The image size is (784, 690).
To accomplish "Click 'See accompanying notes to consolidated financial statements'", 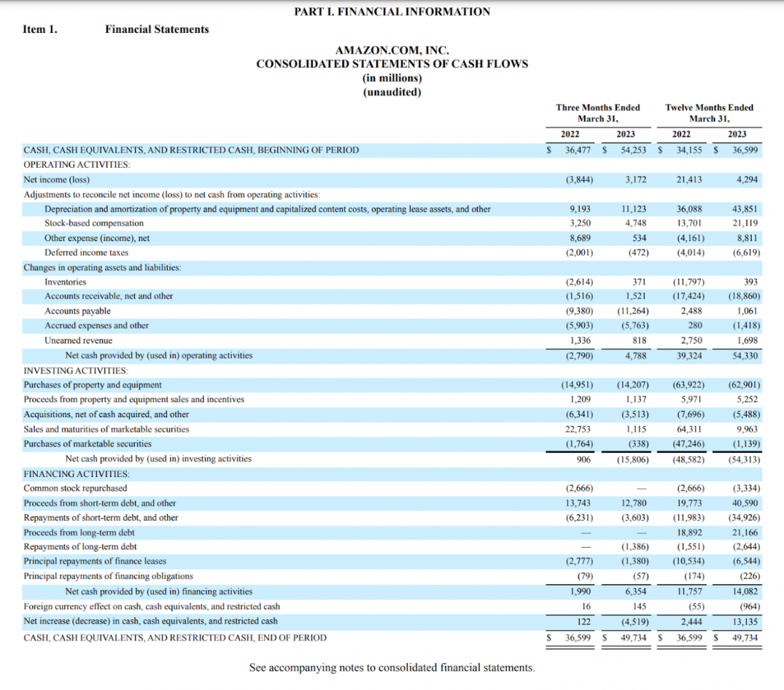I will 392,667.
